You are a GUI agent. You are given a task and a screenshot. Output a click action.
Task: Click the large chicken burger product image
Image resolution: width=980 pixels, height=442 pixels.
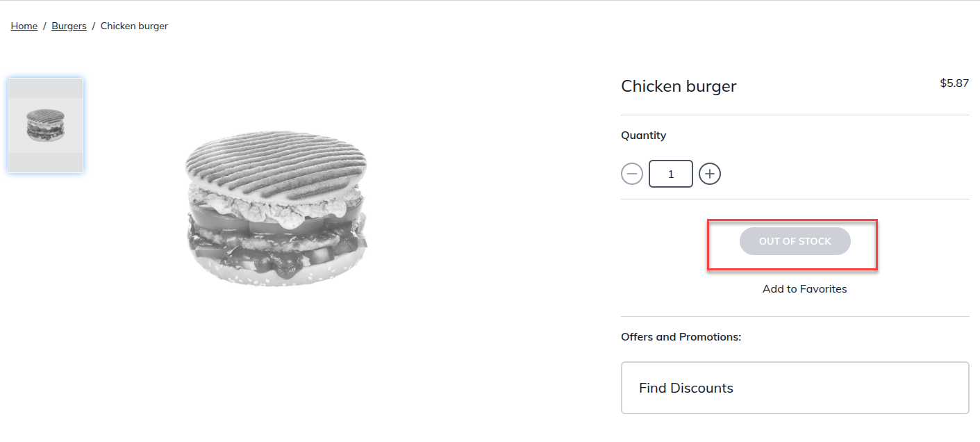pyautogui.click(x=276, y=208)
